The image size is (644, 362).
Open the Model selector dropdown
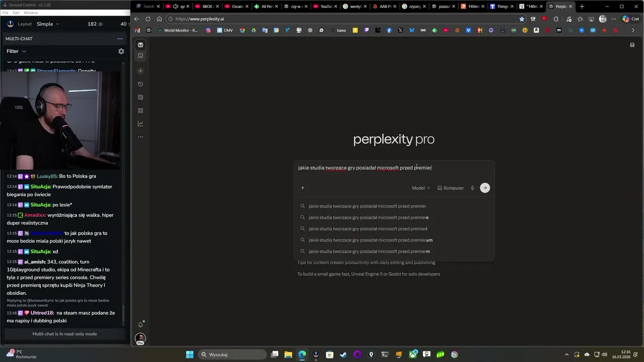[421, 188]
